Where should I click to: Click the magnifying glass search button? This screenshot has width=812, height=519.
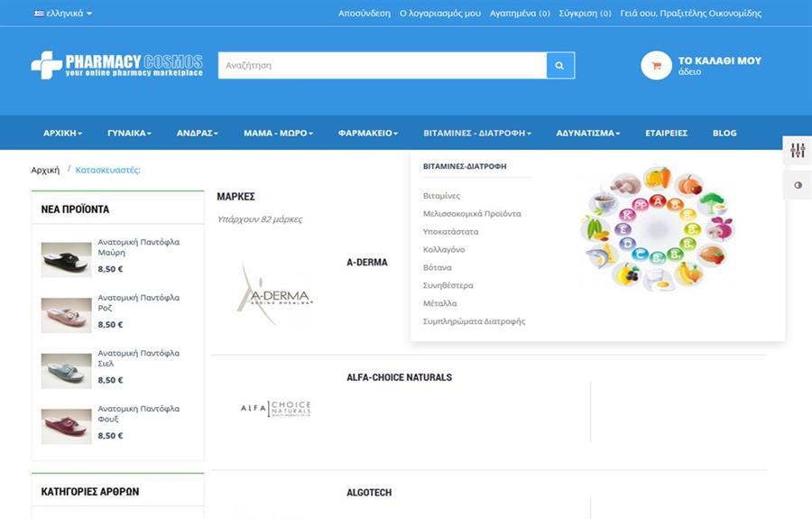coord(559,66)
